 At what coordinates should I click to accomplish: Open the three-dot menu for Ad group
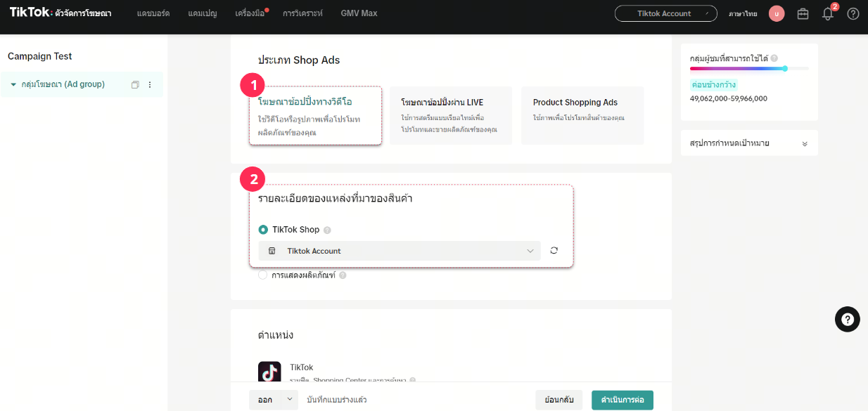[149, 84]
